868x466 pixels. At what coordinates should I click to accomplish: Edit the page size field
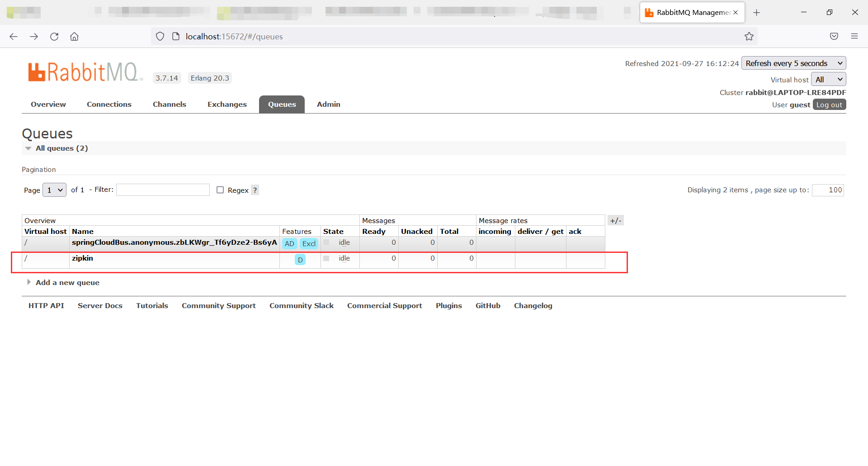828,190
